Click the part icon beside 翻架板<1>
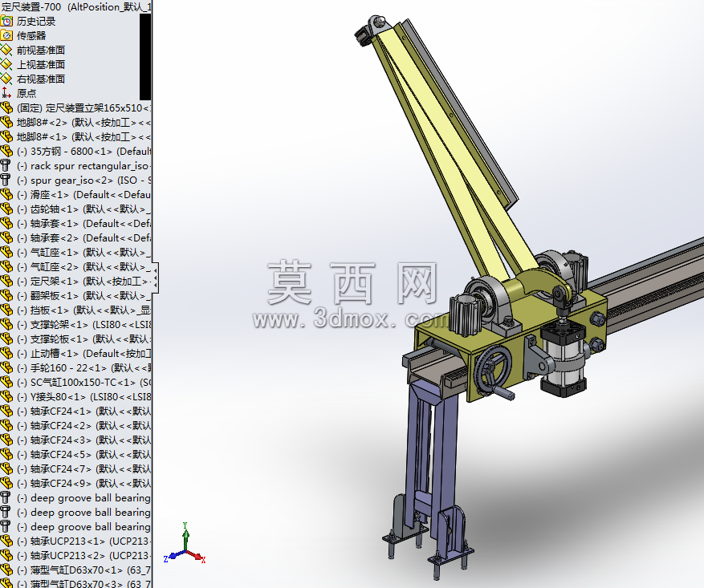Screen dimensions: 704x588 pyautogui.click(x=6, y=295)
